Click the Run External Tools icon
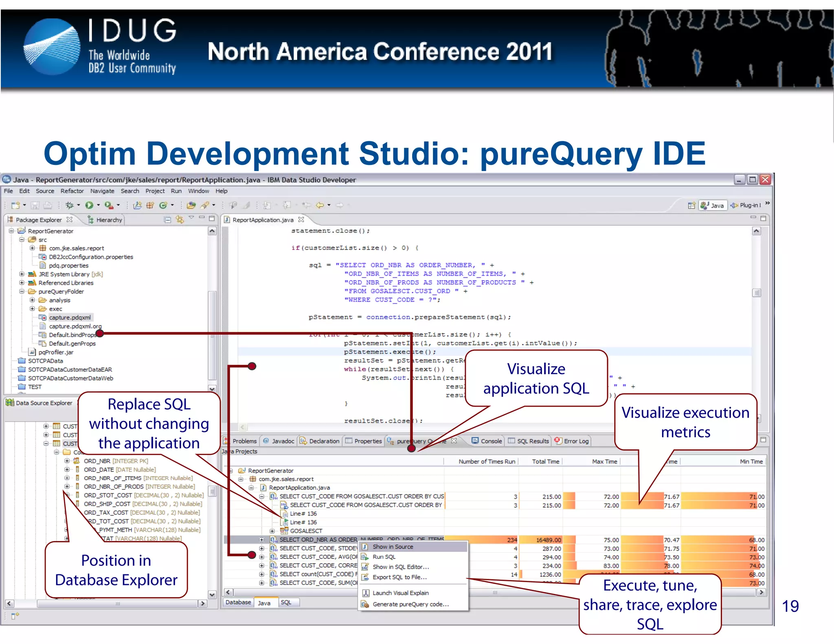The width and height of the screenshot is (834, 644). tap(108, 205)
